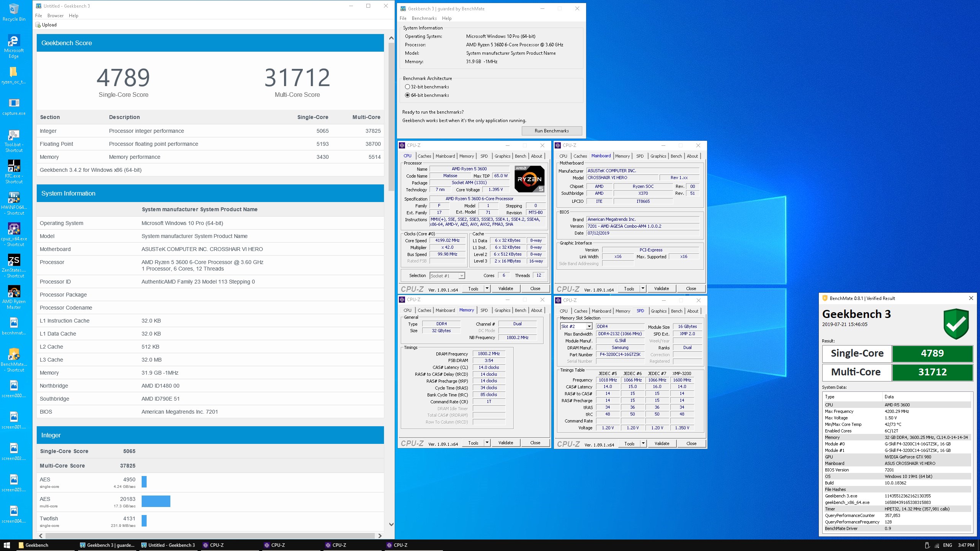
Task: Click the Ryzen 5 logo in CPU-Z
Action: [x=529, y=179]
